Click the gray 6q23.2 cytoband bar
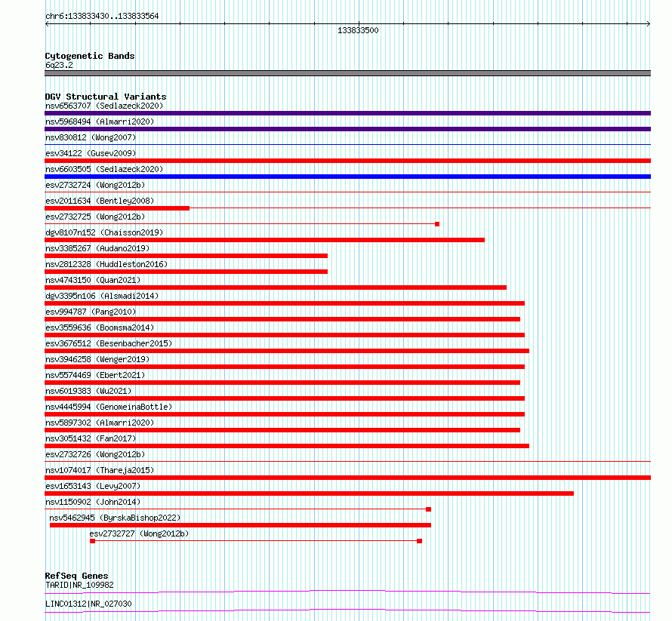 click(x=347, y=73)
